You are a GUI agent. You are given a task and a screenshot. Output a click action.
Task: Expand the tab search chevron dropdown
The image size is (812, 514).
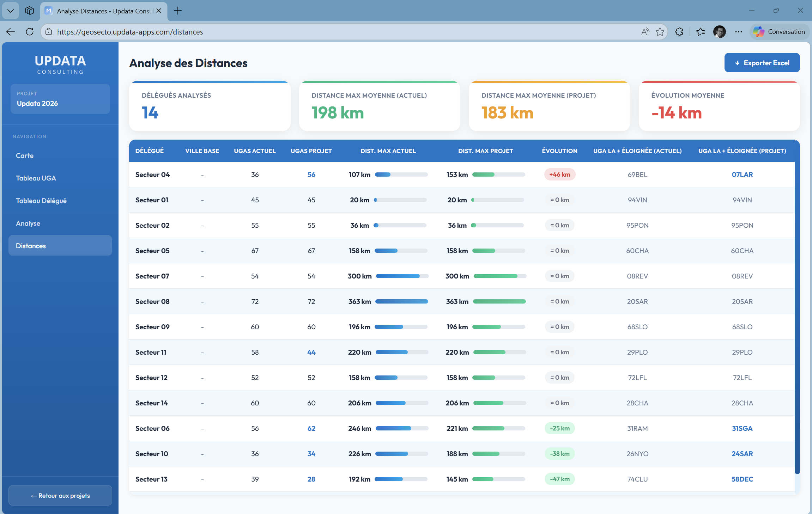(11, 11)
